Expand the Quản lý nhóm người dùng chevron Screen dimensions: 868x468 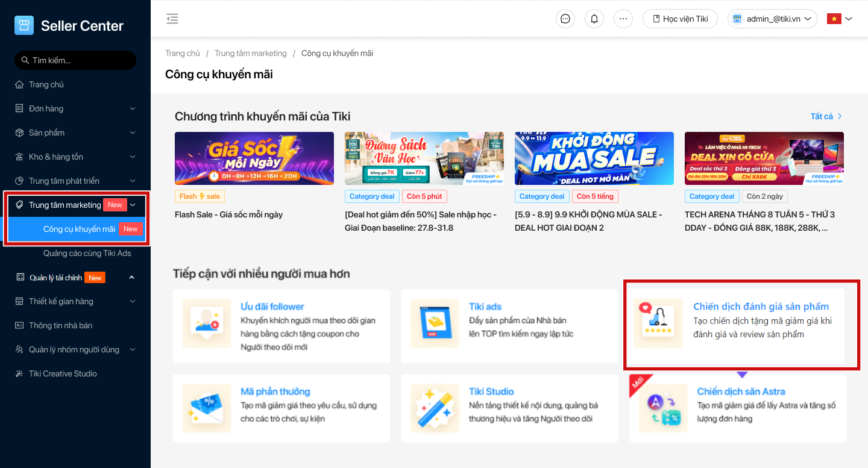133,349
